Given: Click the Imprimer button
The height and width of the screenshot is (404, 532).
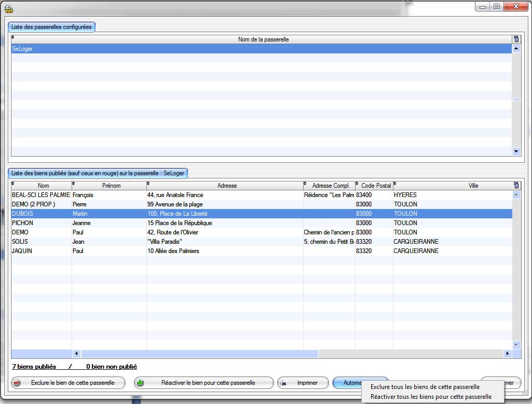Looking at the screenshot, I should (x=303, y=383).
